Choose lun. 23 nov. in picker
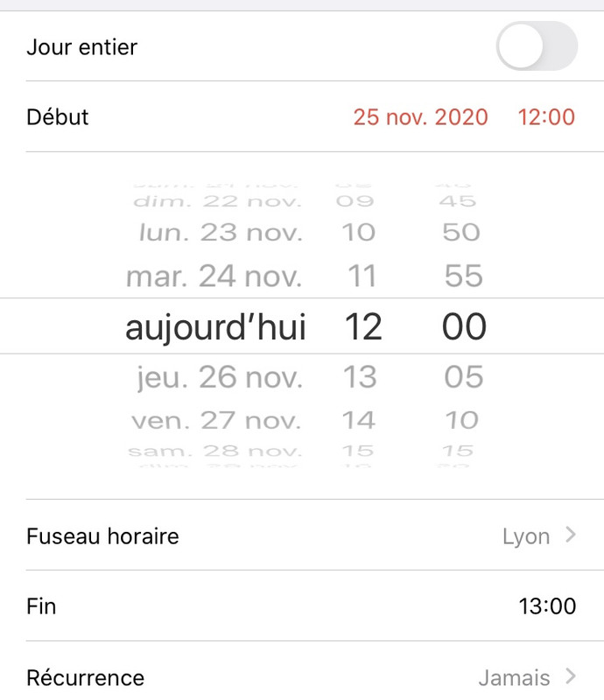Image resolution: width=604 pixels, height=700 pixels. pyautogui.click(x=221, y=232)
